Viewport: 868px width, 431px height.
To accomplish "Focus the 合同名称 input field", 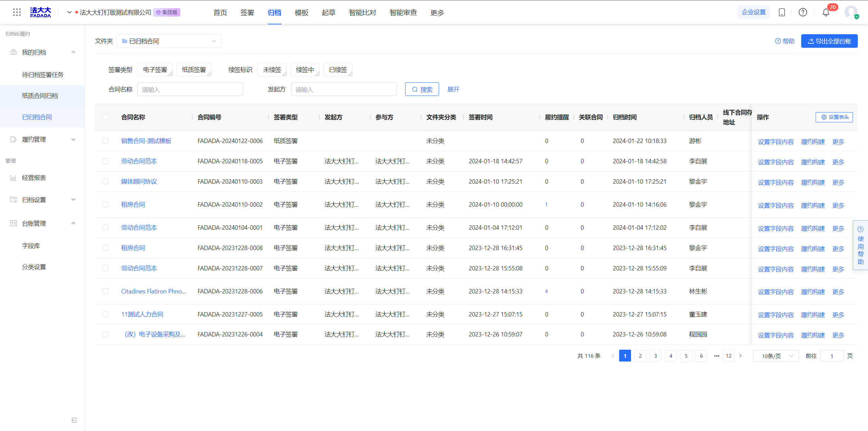I will point(190,89).
